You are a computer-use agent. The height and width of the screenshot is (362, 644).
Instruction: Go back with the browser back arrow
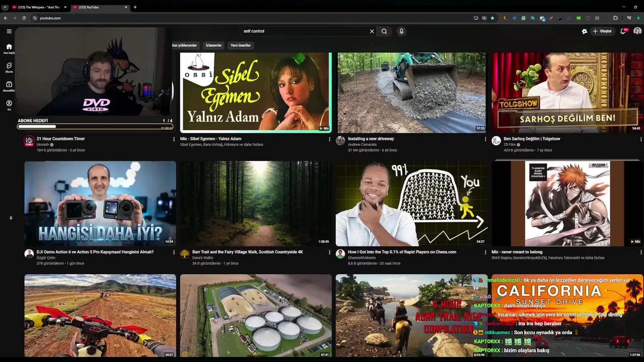click(x=6, y=18)
